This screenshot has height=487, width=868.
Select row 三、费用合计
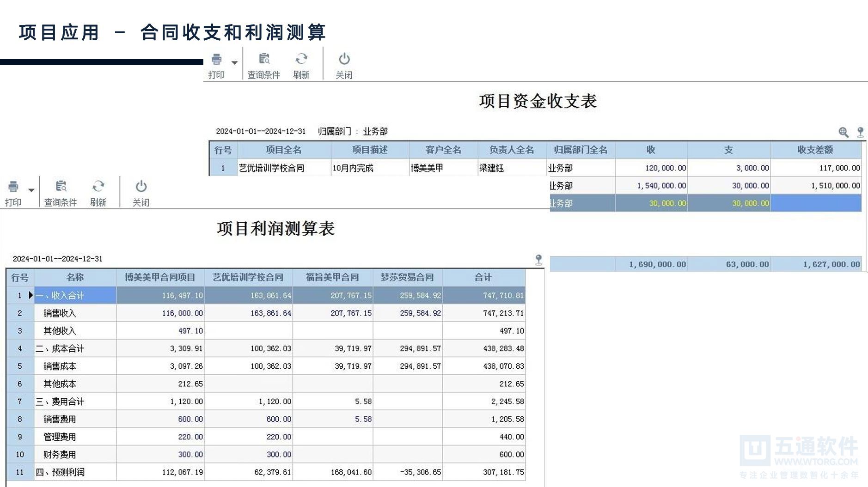pyautogui.click(x=266, y=401)
